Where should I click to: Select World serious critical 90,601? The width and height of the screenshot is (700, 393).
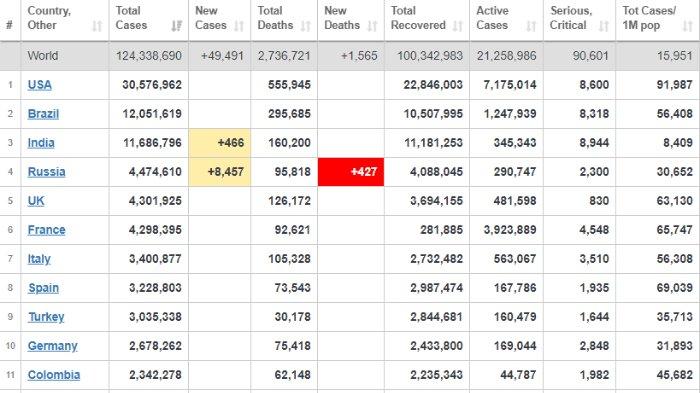[x=591, y=56]
